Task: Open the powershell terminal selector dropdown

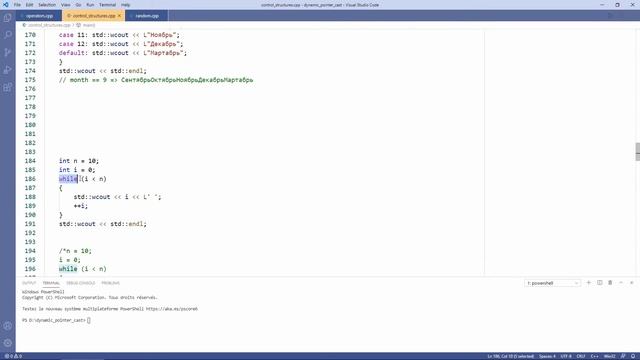Action: pyautogui.click(x=552, y=283)
